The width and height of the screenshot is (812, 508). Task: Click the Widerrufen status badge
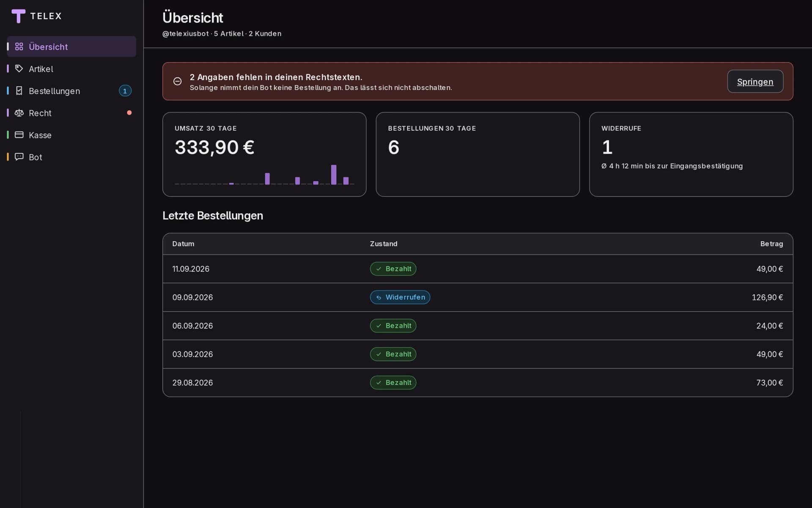pyautogui.click(x=400, y=297)
